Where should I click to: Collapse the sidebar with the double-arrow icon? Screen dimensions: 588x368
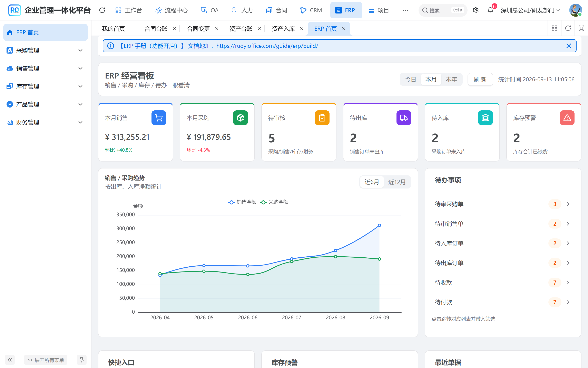(10, 360)
